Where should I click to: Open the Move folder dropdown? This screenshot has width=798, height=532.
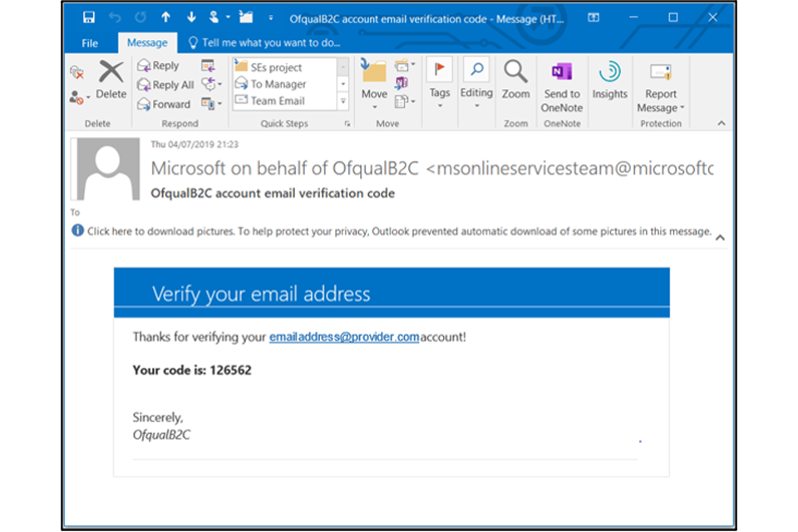pyautogui.click(x=374, y=85)
